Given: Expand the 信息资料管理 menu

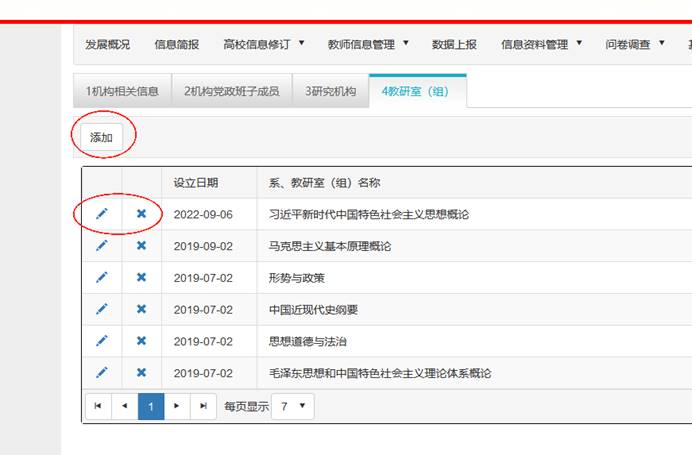Looking at the screenshot, I should pyautogui.click(x=541, y=44).
